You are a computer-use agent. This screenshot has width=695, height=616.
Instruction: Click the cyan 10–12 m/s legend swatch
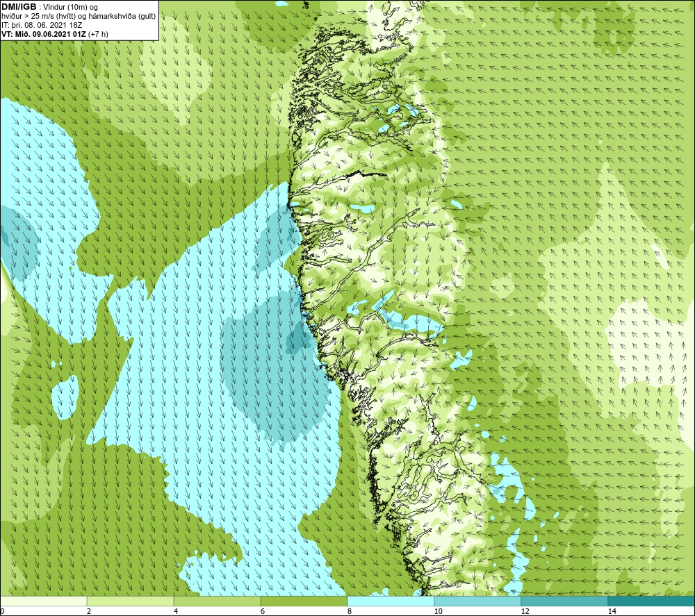click(x=478, y=601)
